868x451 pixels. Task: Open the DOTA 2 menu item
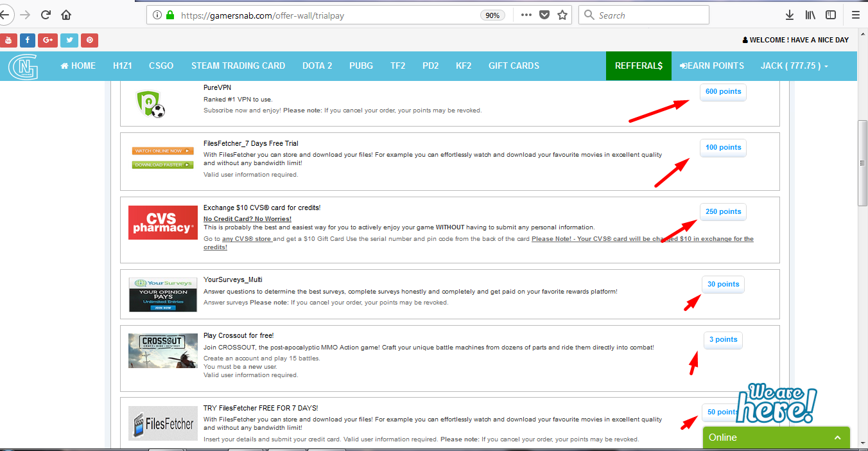(x=317, y=66)
